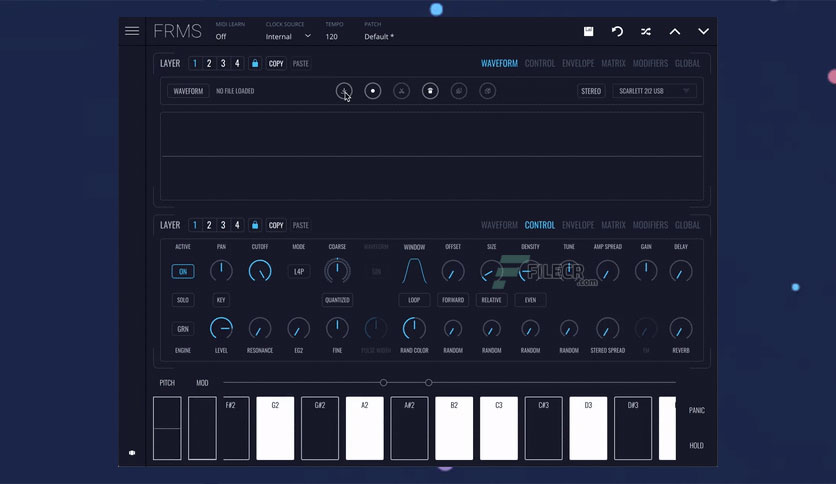Click PASTE in the Control view's layer row
836x484 pixels.
click(x=301, y=225)
